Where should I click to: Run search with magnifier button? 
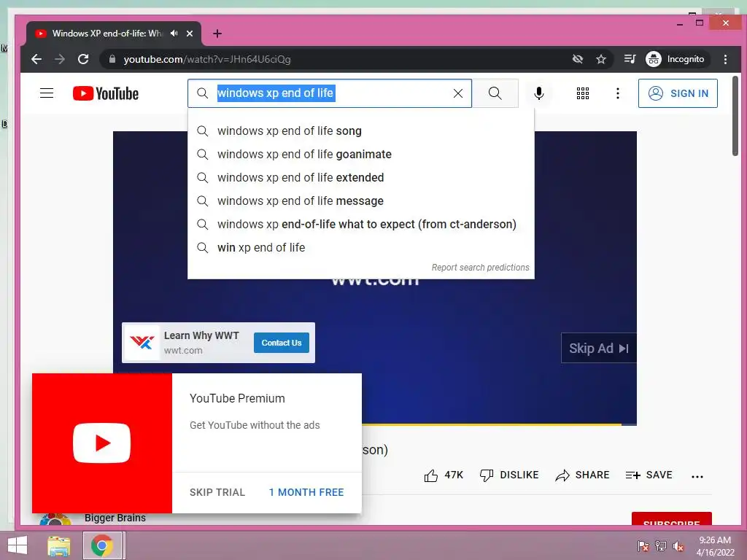point(495,93)
